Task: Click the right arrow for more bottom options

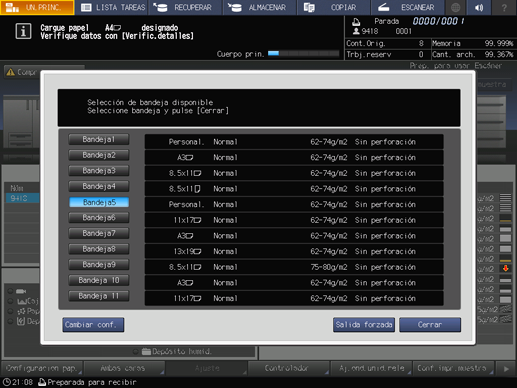Action: pyautogui.click(x=506, y=368)
